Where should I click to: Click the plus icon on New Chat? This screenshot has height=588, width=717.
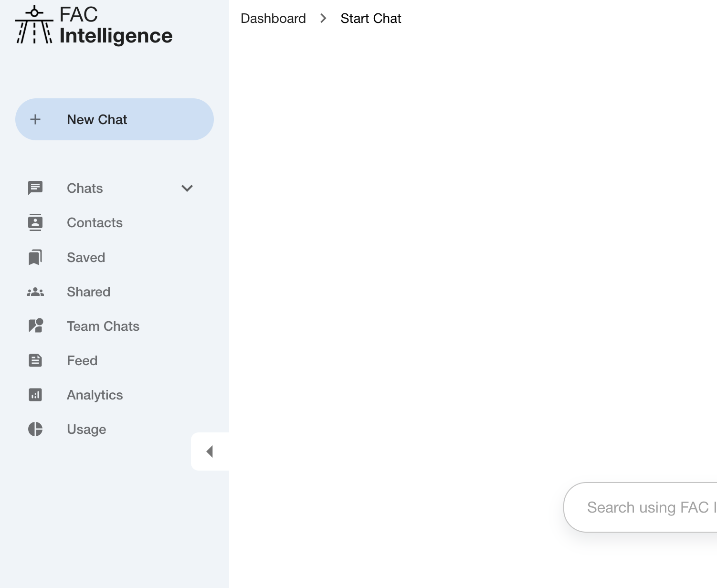35,119
